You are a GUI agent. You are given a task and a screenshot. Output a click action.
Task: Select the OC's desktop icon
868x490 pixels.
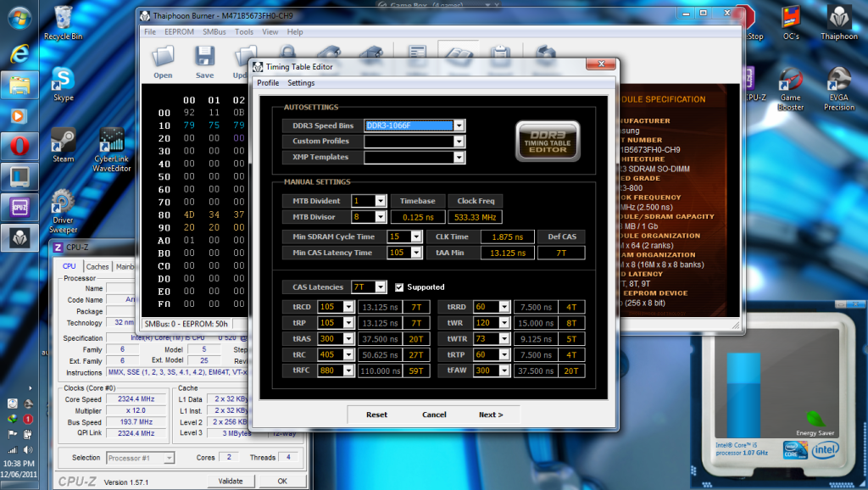pyautogui.click(x=791, y=23)
